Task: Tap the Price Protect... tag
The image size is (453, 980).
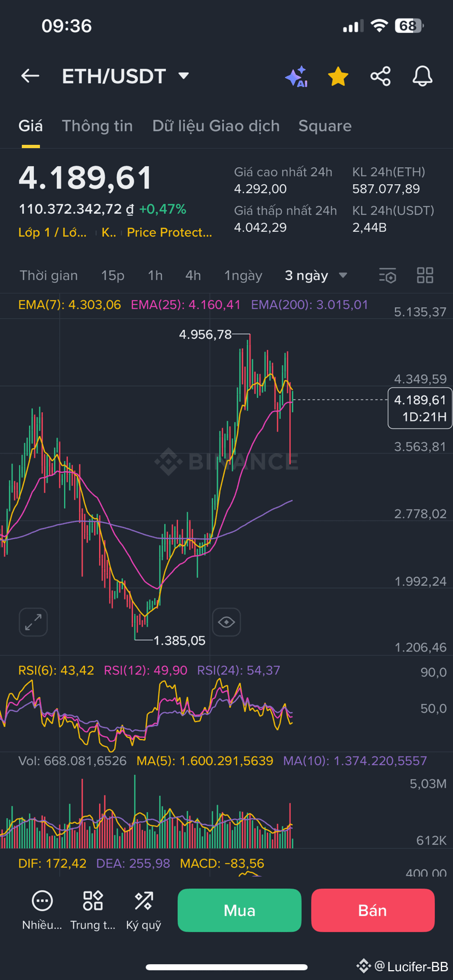Action: [170, 232]
